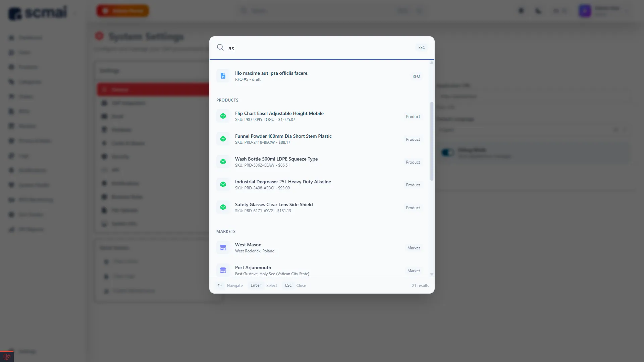Toggle the Debug Mode switch behind dialog
Viewport: 644px width, 362px height.
point(447,153)
